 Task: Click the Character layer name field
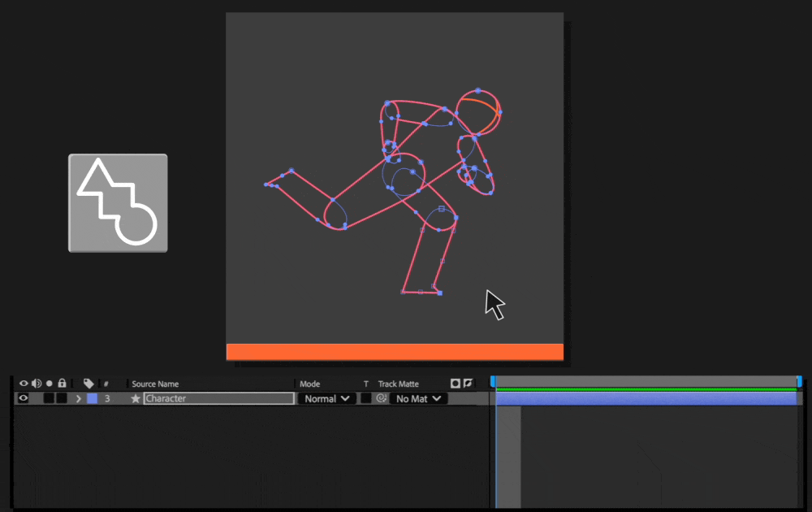pyautogui.click(x=219, y=398)
